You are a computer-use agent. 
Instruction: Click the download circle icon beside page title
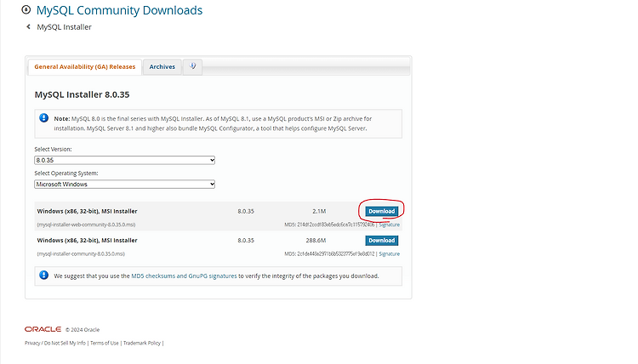click(26, 9)
